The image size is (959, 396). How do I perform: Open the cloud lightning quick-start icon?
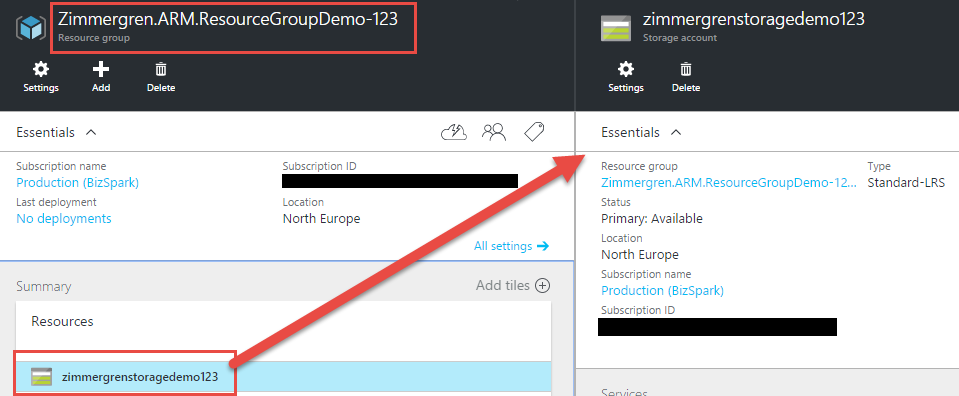pyautogui.click(x=454, y=132)
